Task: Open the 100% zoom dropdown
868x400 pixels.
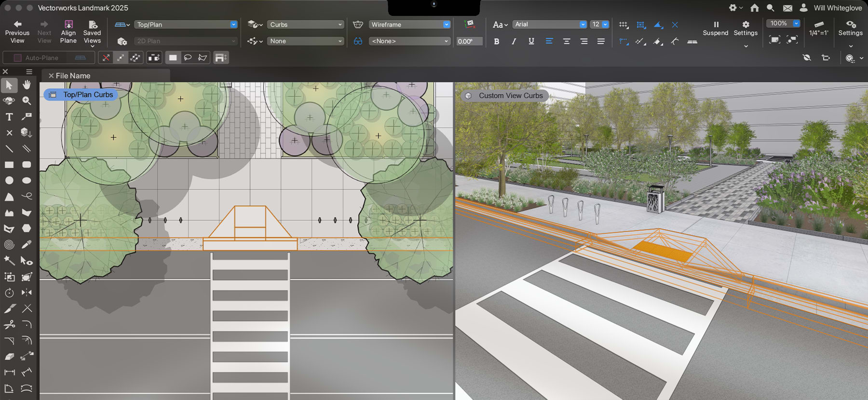Action: point(784,23)
